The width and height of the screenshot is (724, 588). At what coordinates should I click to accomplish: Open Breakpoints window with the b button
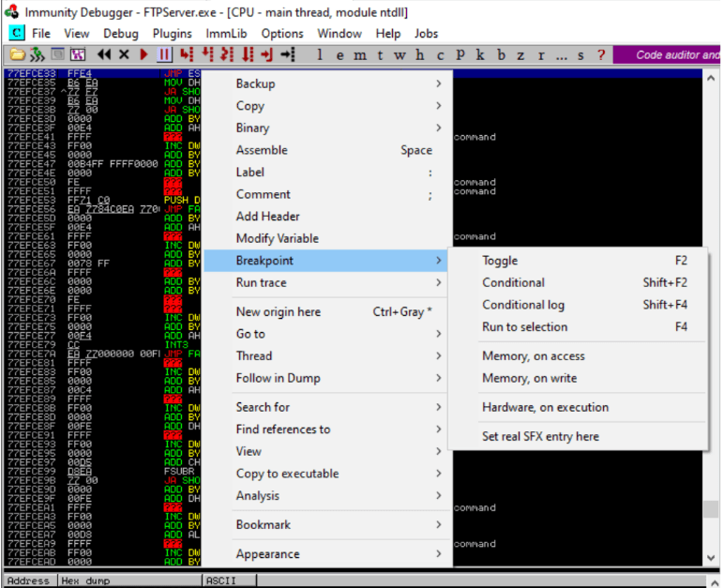pos(501,55)
